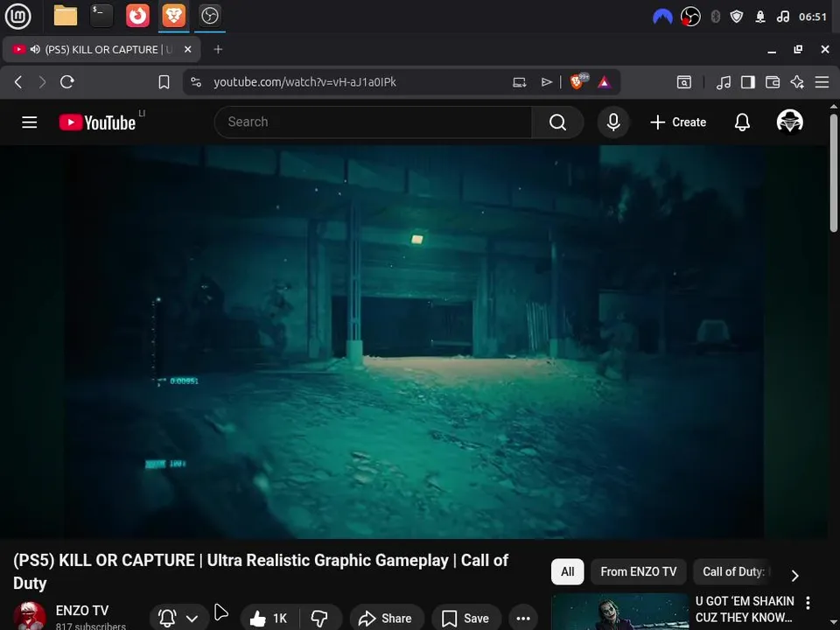
Task: Open the Brave main hamburger menu
Action: tap(822, 82)
